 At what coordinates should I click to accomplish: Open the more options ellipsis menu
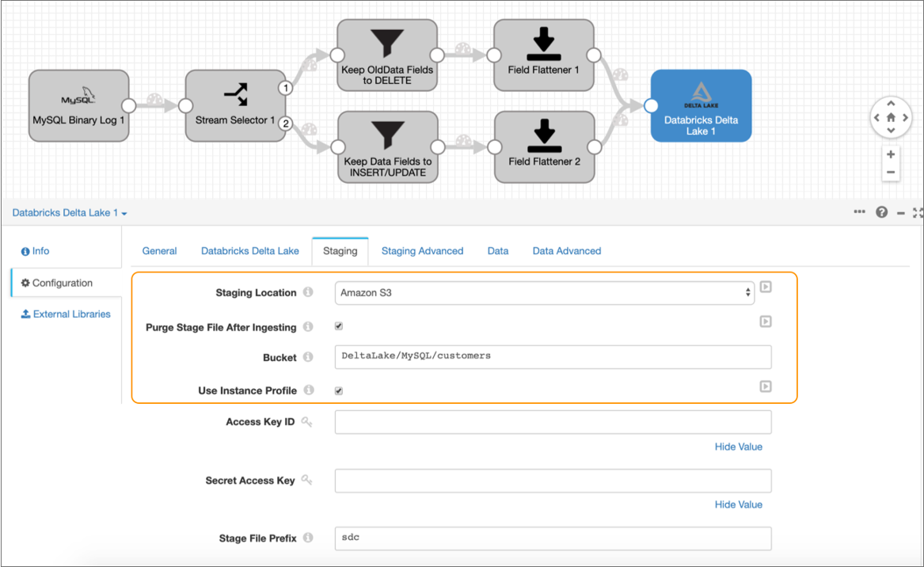(x=859, y=212)
